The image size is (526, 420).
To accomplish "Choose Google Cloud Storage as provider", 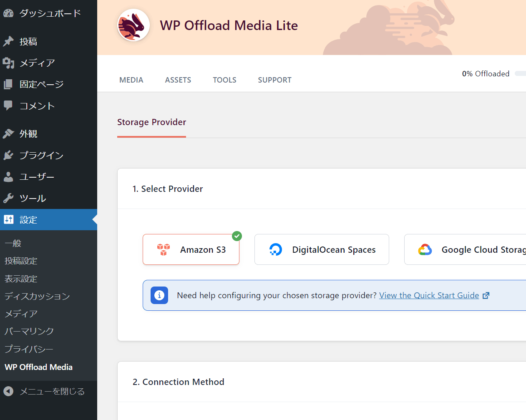I will (x=465, y=249).
